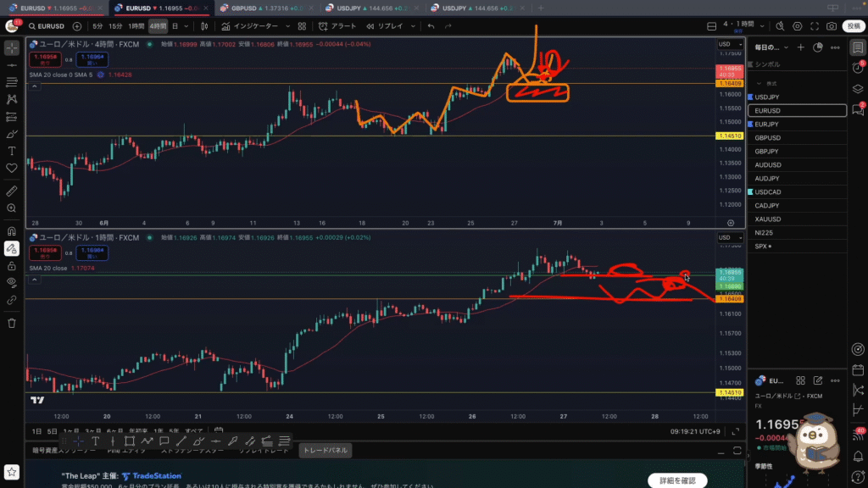Click the undo arrow in top toolbar

(431, 26)
